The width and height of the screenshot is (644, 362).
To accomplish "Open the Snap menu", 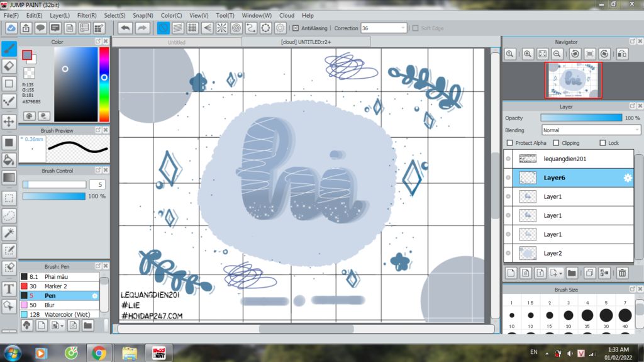I will pos(143,15).
